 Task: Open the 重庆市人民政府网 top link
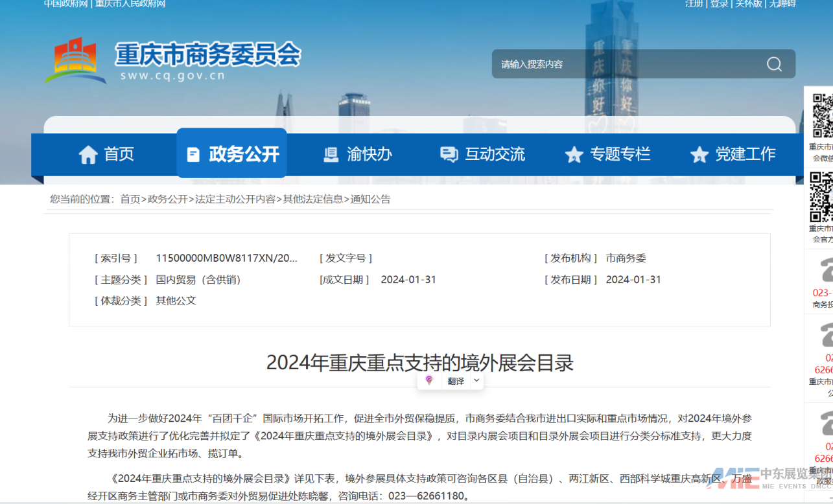(130, 4)
